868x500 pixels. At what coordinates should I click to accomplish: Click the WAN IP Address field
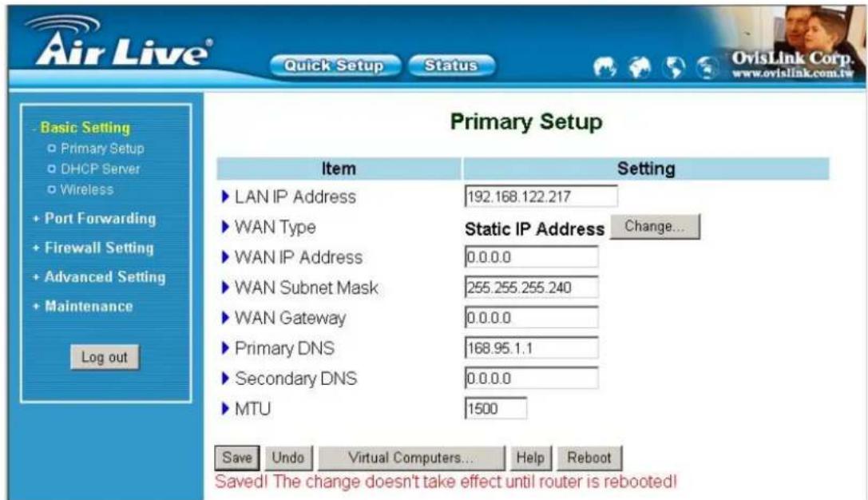tap(532, 257)
